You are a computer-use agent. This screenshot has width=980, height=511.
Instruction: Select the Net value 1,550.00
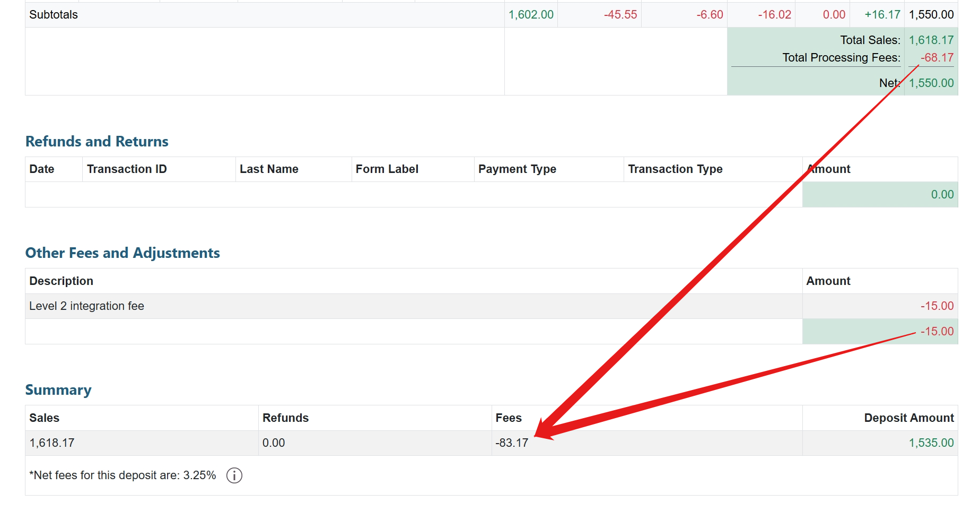pyautogui.click(x=931, y=83)
